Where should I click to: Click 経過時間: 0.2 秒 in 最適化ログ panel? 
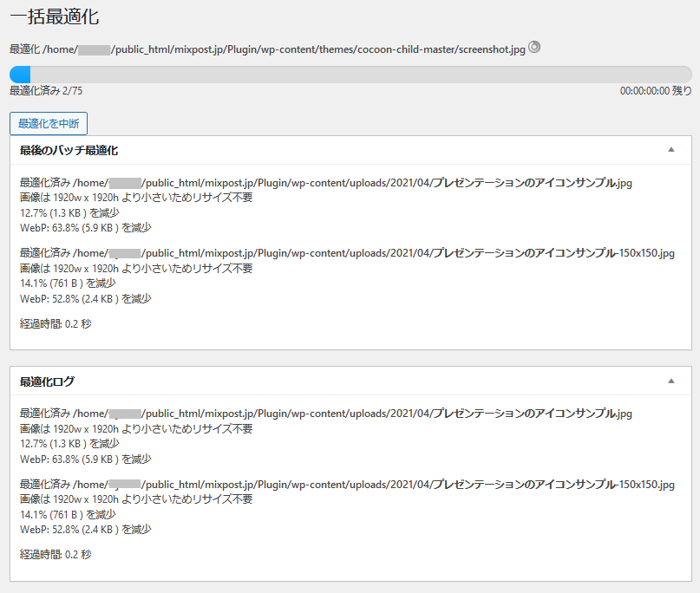click(x=56, y=554)
